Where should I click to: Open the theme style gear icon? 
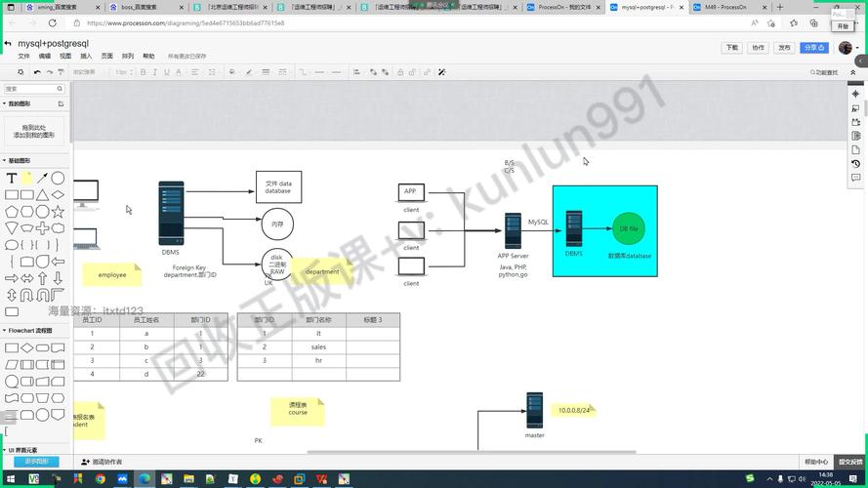21,72
